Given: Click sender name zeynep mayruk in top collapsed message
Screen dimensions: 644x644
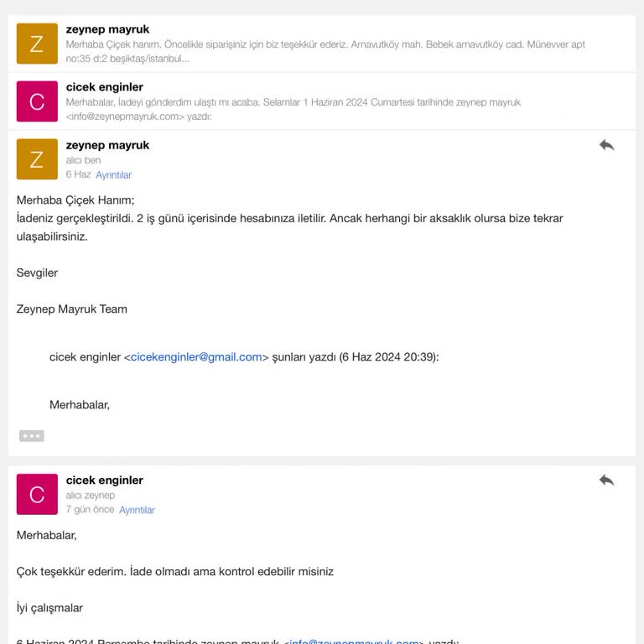Looking at the screenshot, I should coord(107,29).
